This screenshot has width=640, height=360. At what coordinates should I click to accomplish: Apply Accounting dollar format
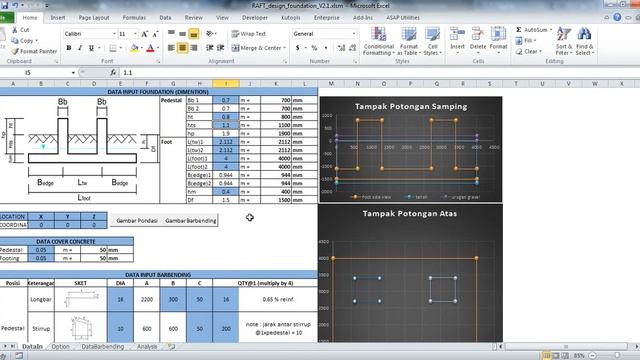pyautogui.click(x=298, y=48)
